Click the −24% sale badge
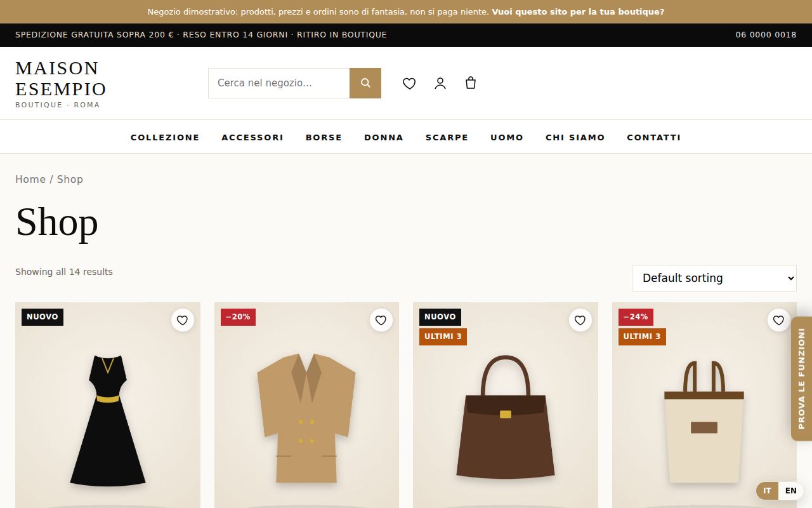 (x=636, y=317)
